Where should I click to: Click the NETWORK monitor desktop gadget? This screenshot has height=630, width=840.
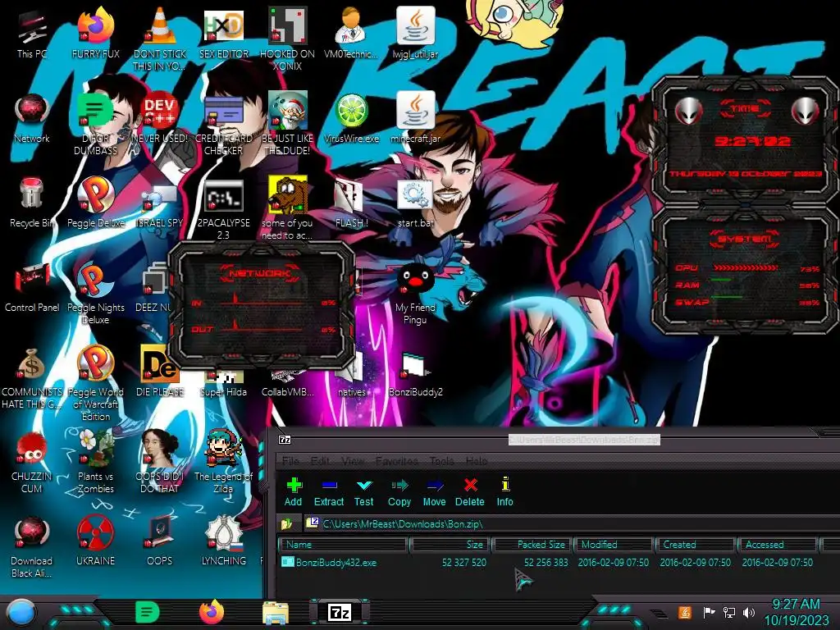coord(262,305)
